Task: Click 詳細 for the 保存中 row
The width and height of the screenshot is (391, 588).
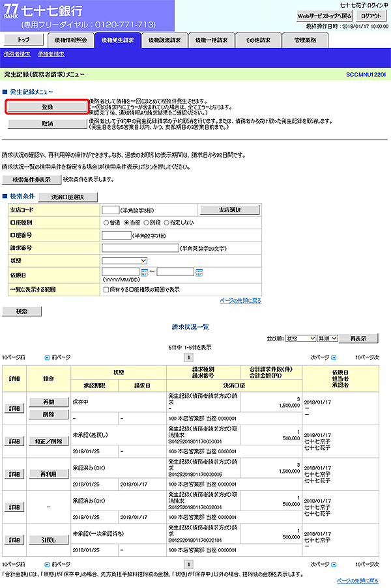Action: [14, 408]
